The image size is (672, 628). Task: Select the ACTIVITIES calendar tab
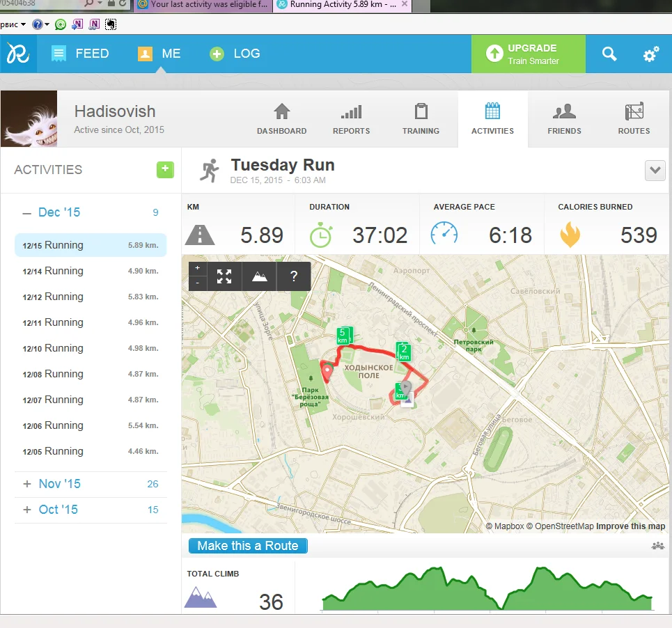pyautogui.click(x=492, y=119)
